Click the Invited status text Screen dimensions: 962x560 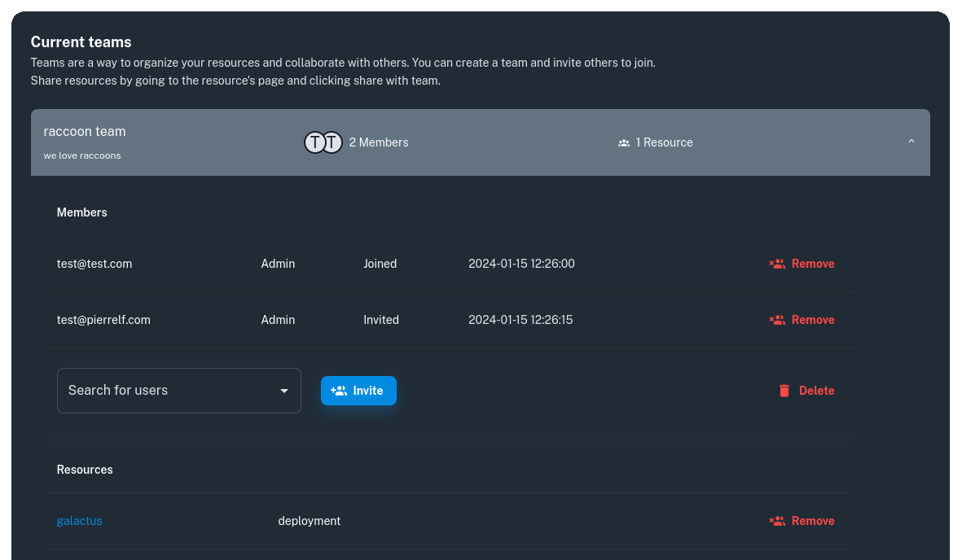click(381, 320)
